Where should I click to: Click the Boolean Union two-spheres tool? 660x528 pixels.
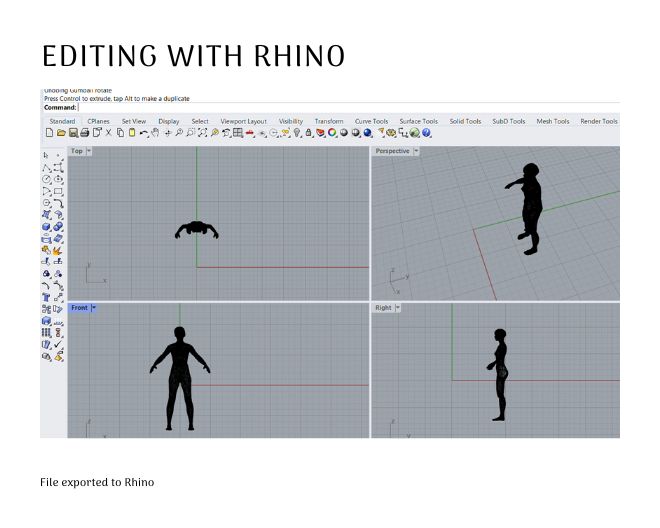58,227
